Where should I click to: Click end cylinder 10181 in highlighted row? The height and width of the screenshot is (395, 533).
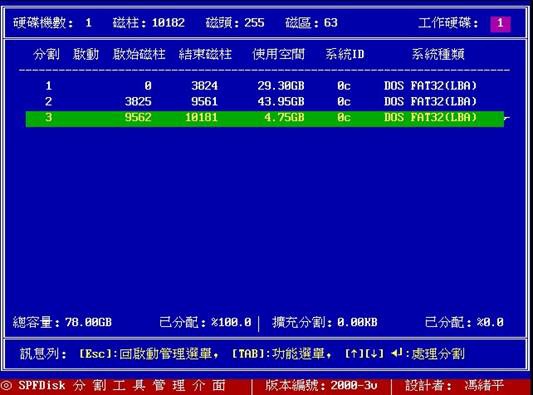coord(201,118)
